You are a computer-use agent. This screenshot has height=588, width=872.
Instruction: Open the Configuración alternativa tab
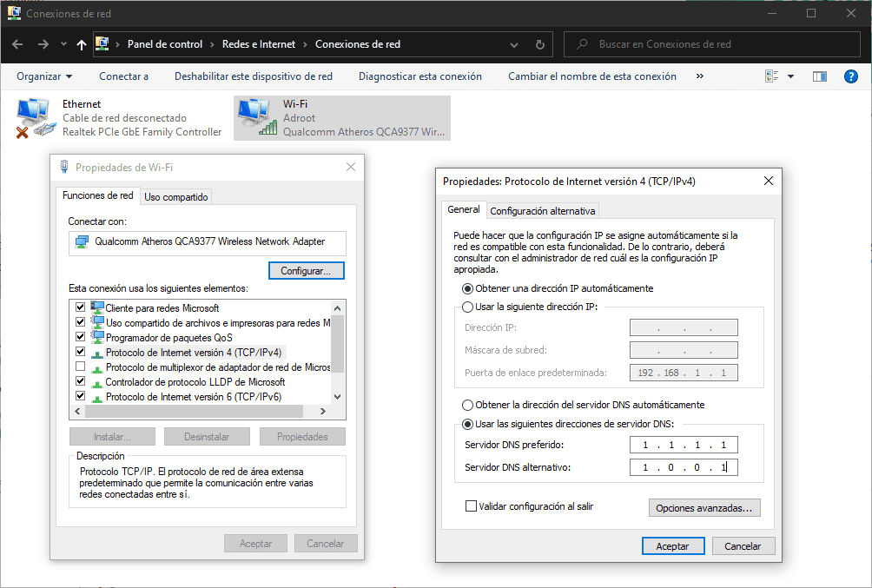[x=542, y=211]
